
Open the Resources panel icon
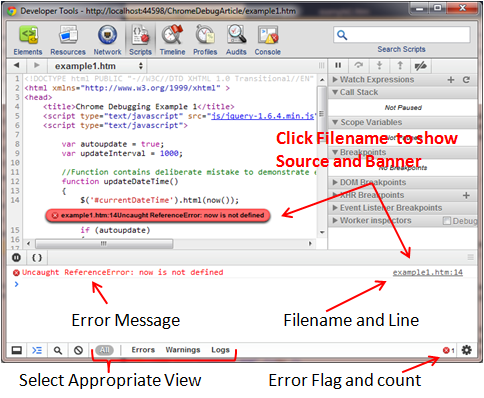pos(68,35)
